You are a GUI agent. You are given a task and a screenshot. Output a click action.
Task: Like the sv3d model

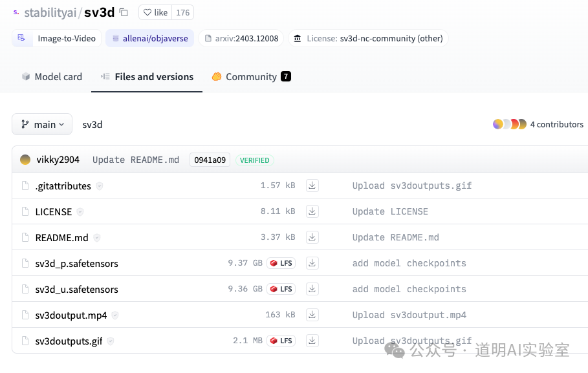(155, 12)
